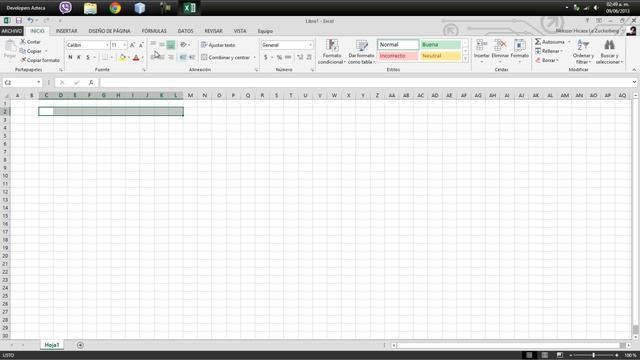
Task: Click the Copiar formato brush icon
Action: point(23,60)
